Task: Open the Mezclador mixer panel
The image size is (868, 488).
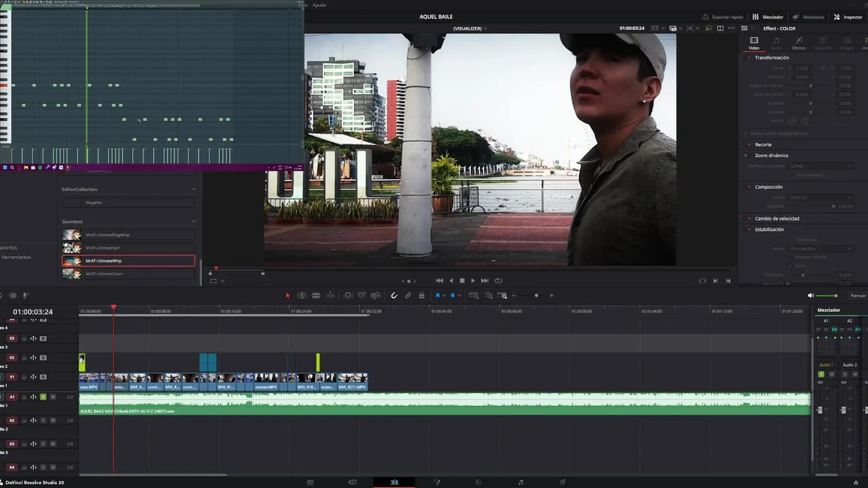Action: click(x=768, y=17)
